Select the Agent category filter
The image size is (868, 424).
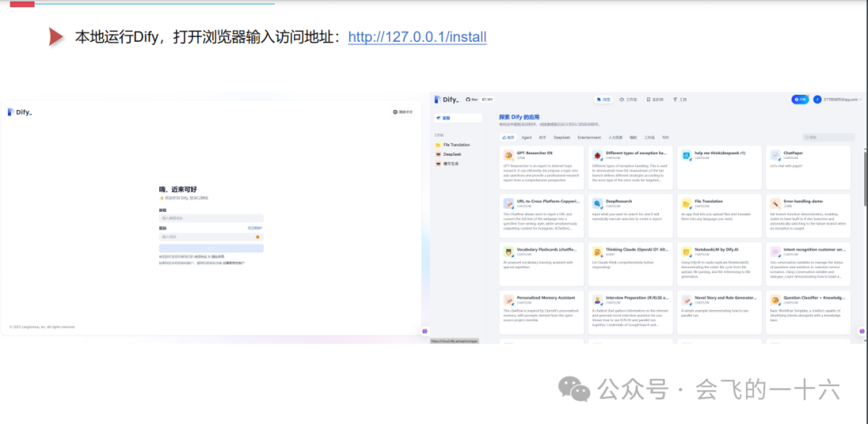coord(526,137)
